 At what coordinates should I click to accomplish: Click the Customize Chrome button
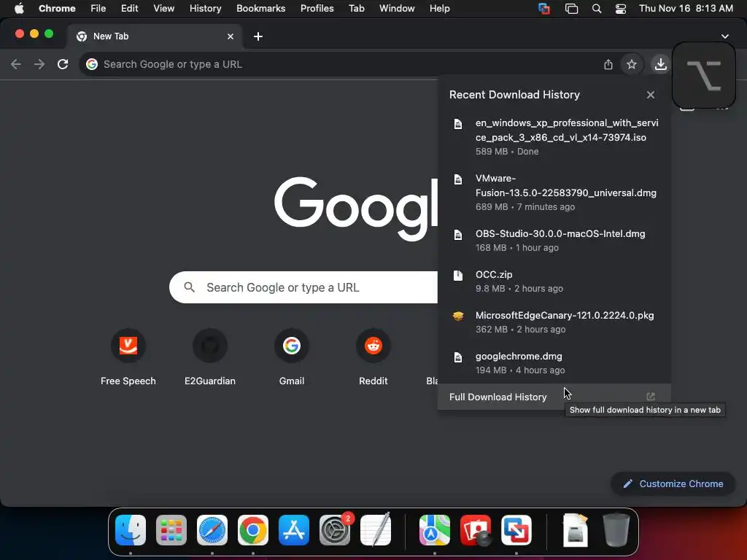point(673,484)
